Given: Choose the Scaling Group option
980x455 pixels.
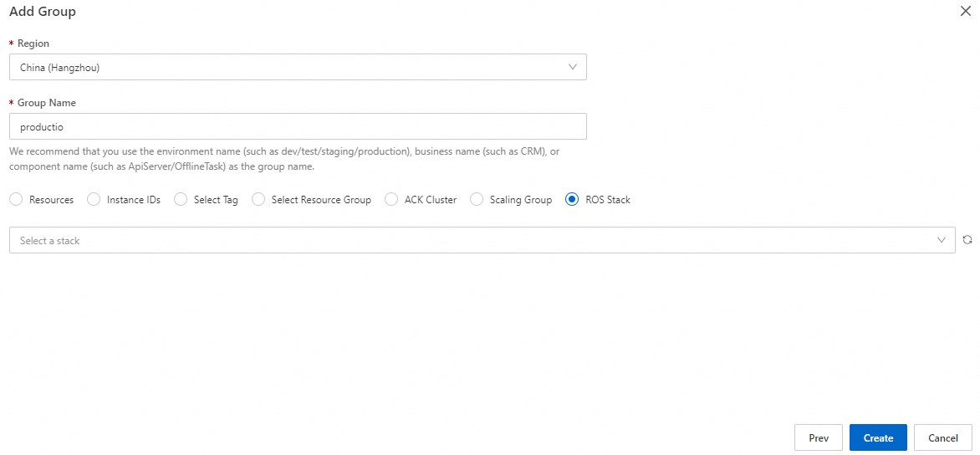Looking at the screenshot, I should point(477,200).
